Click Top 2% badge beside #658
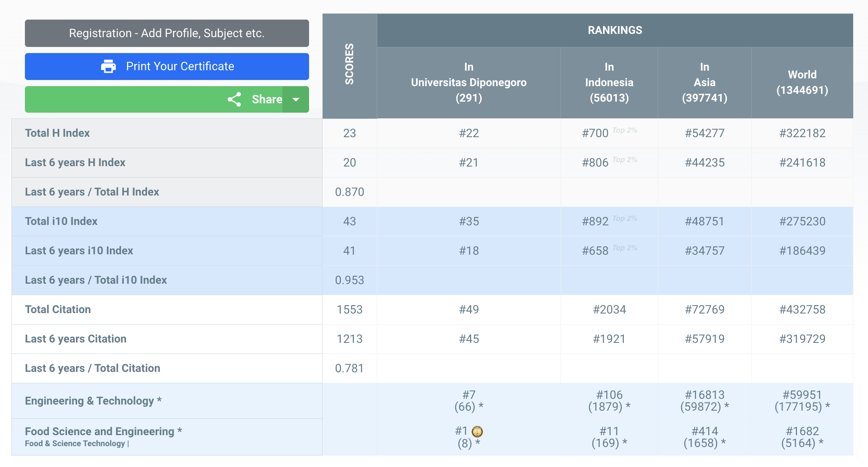 [x=625, y=248]
